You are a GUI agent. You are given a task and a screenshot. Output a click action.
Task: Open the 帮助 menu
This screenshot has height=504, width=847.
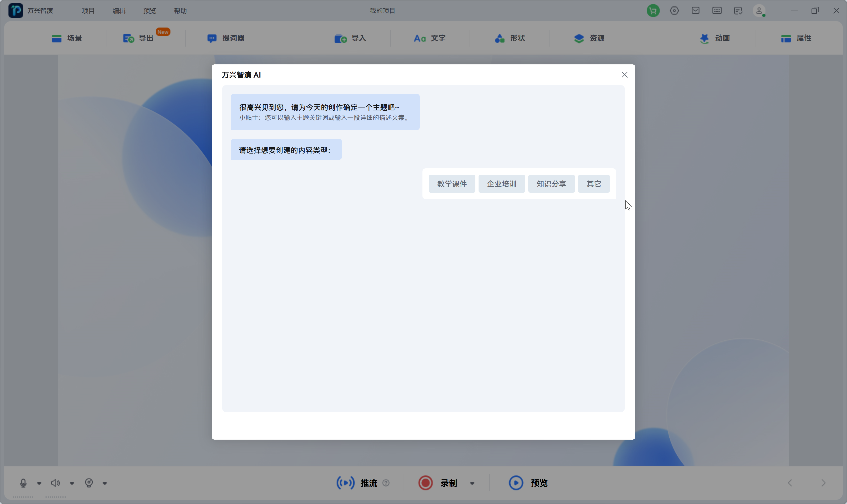click(180, 11)
